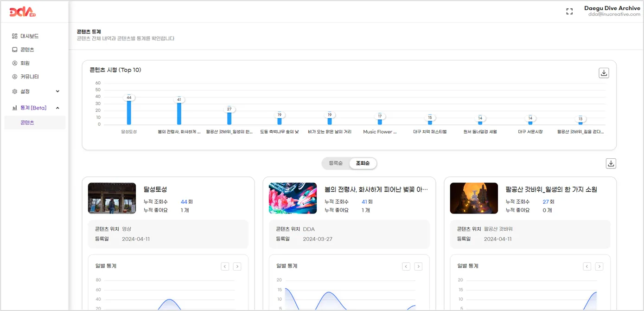Show previous daily stats for 팔공산 갓바위
644x311 pixels.
pos(587,266)
